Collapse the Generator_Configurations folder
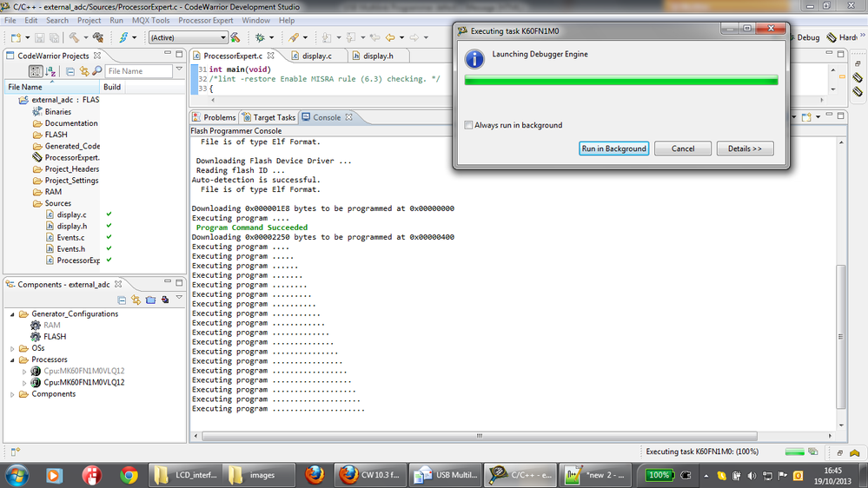This screenshot has height=488, width=868. pyautogui.click(x=12, y=314)
